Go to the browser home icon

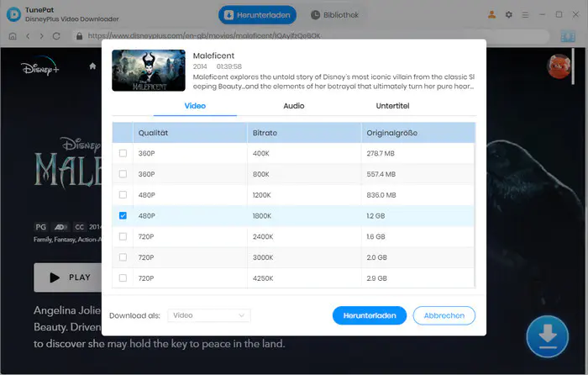pyautogui.click(x=13, y=36)
